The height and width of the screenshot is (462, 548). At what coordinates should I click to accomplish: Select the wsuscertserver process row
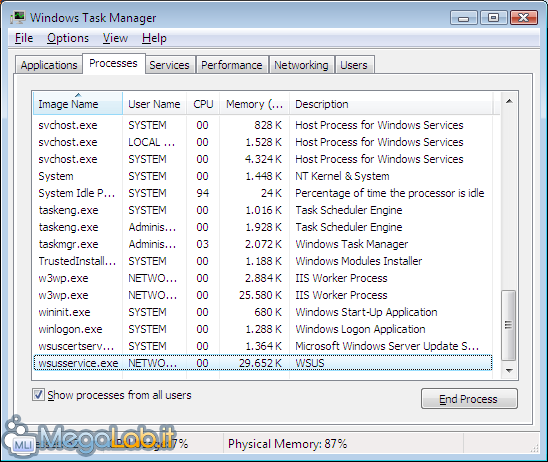pos(263,346)
